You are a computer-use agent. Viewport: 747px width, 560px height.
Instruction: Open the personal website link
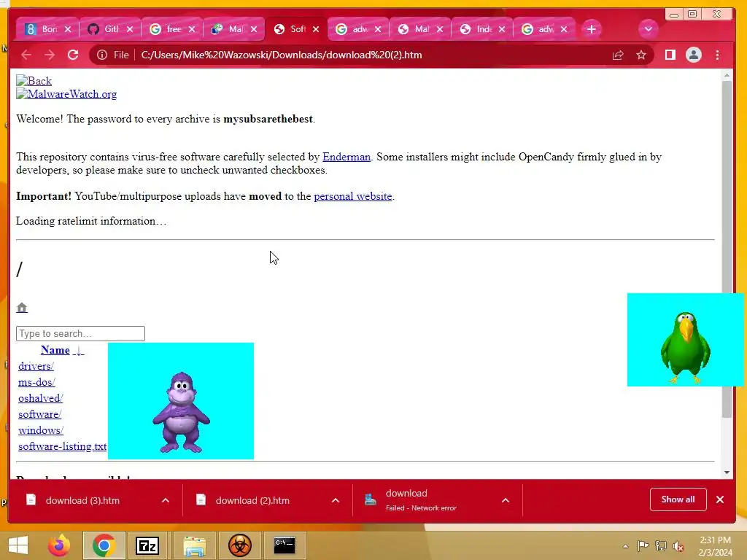click(x=353, y=196)
